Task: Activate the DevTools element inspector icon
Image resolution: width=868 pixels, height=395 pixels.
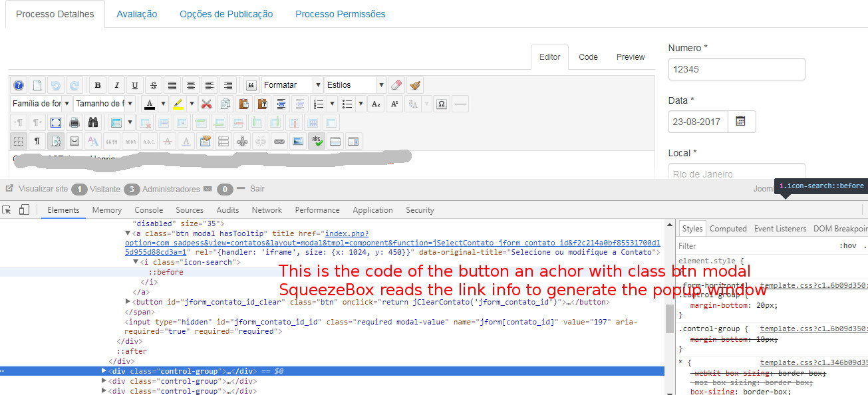Action: click(x=7, y=210)
